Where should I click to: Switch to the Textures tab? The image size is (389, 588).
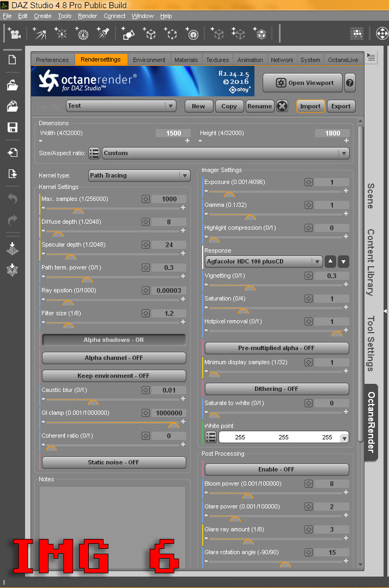(217, 60)
